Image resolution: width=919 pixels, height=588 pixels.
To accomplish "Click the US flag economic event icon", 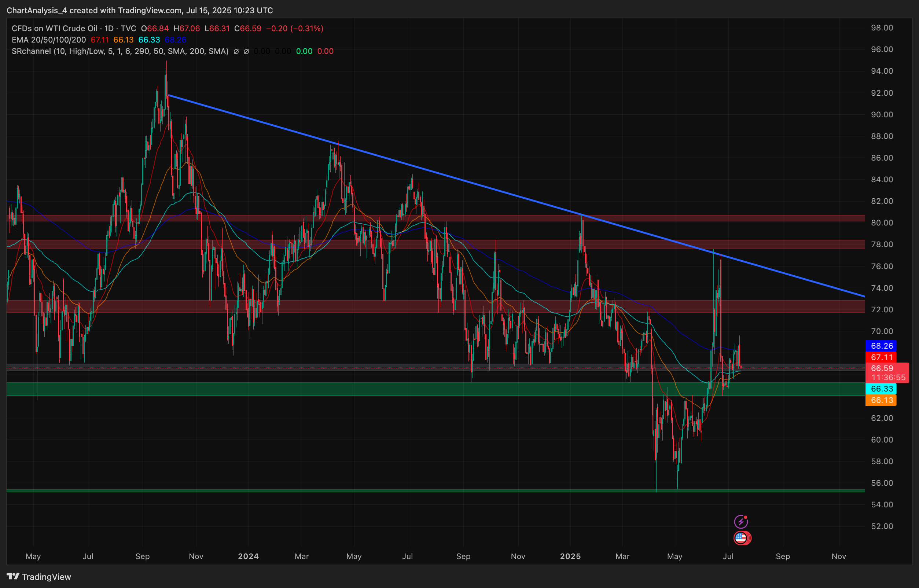I will click(x=742, y=538).
